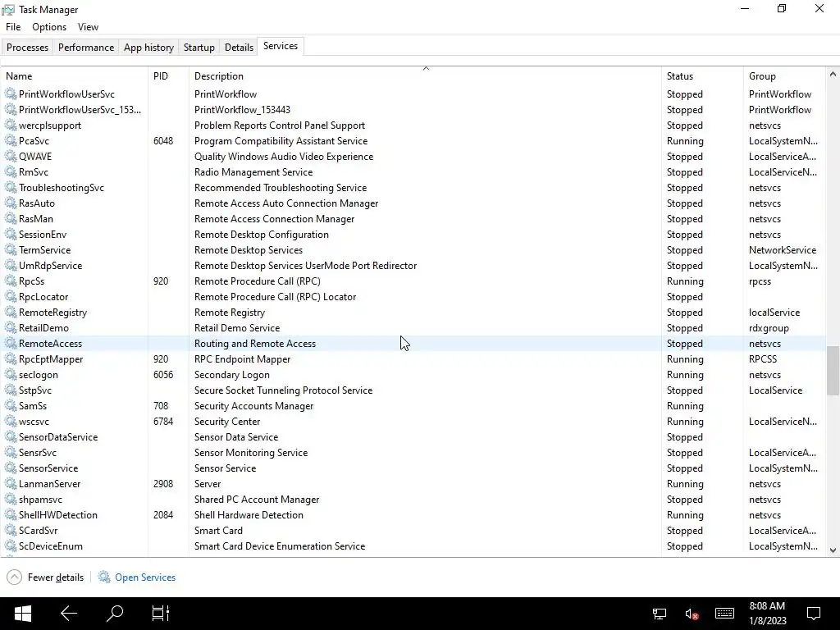Click PID 6048 cell
The height and width of the screenshot is (630, 840).
(x=163, y=141)
